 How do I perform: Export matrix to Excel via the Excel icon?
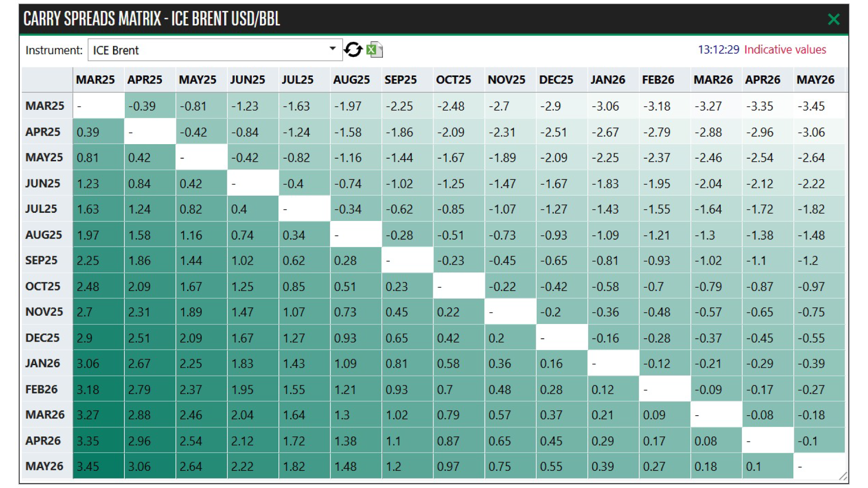374,50
